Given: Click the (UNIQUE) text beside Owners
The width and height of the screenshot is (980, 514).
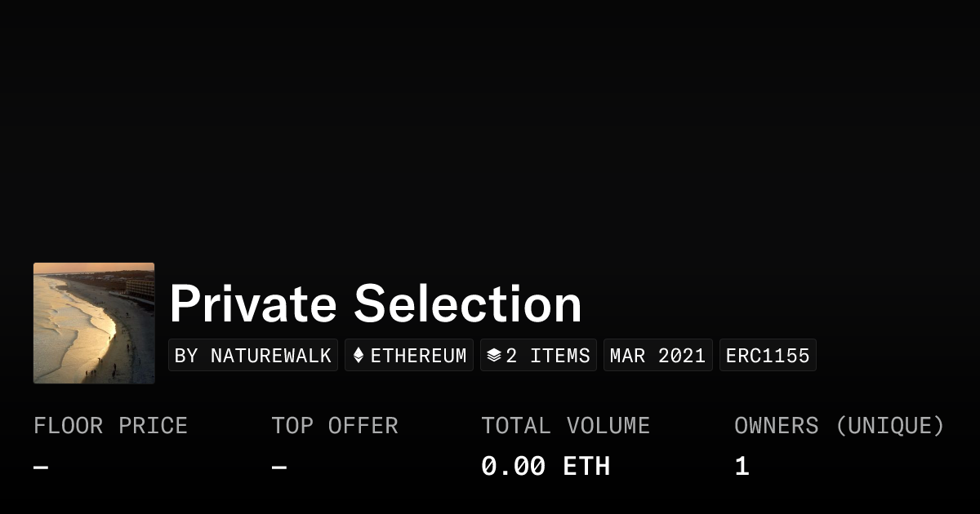Looking at the screenshot, I should [889, 426].
